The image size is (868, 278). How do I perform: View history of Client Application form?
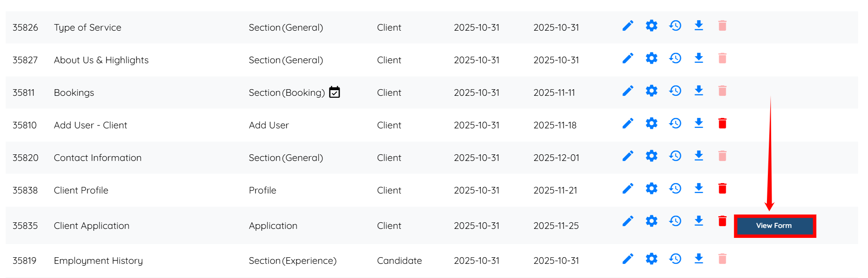(675, 221)
